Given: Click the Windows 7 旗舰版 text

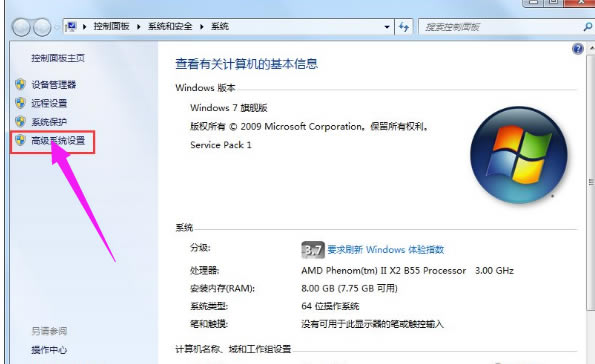Looking at the screenshot, I should (x=229, y=108).
